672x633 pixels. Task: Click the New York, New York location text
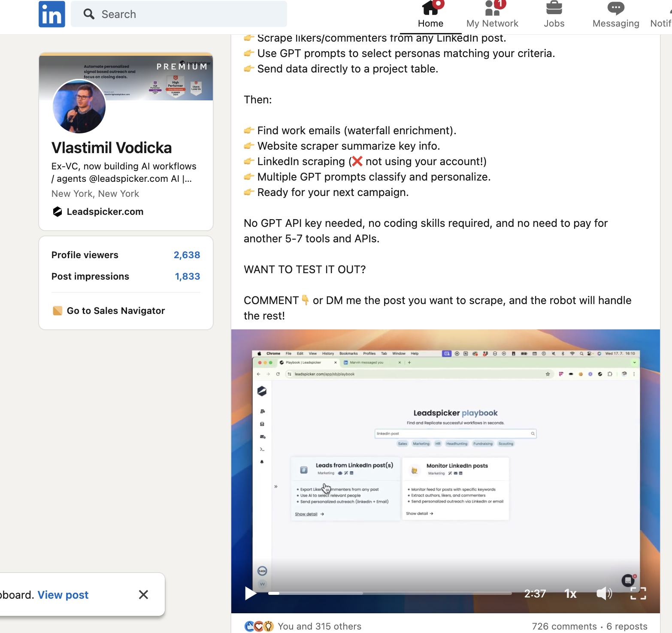pyautogui.click(x=95, y=193)
